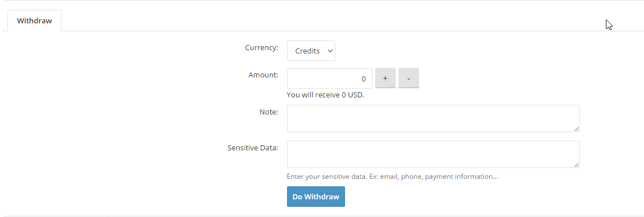
Task: Click the 0 value in Amount box
Action: (363, 79)
